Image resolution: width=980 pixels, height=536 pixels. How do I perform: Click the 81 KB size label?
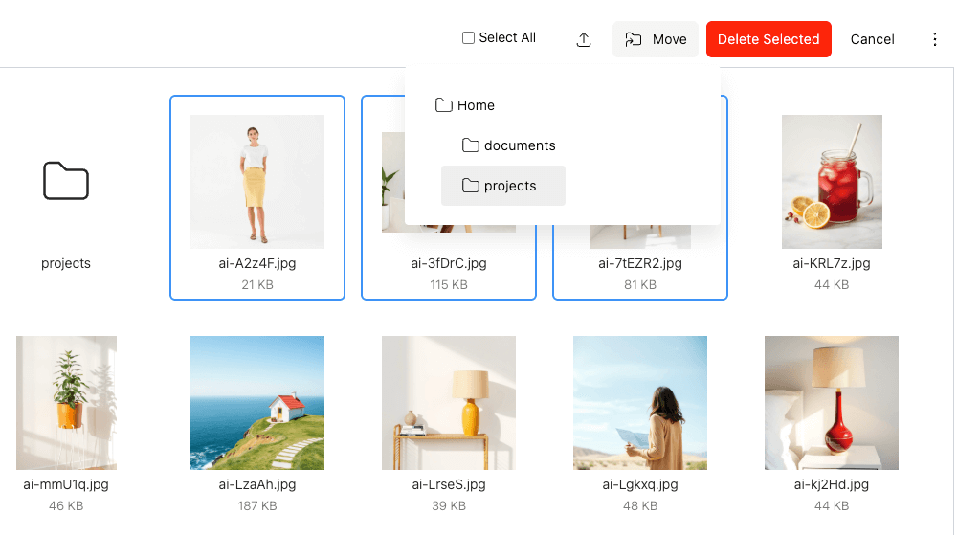640,285
